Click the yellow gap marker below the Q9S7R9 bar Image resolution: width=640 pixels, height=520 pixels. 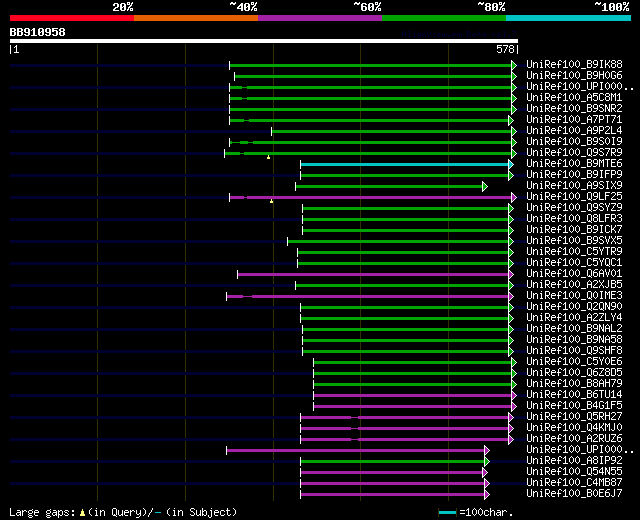click(269, 157)
